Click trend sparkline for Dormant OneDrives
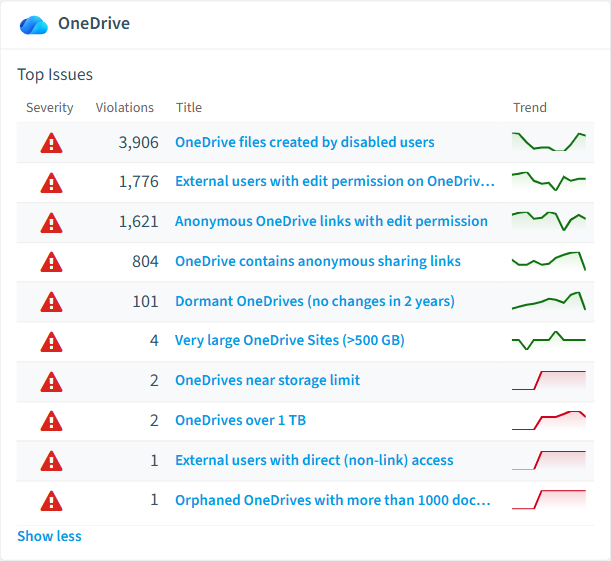Image resolution: width=611 pixels, height=561 pixels. 549,301
